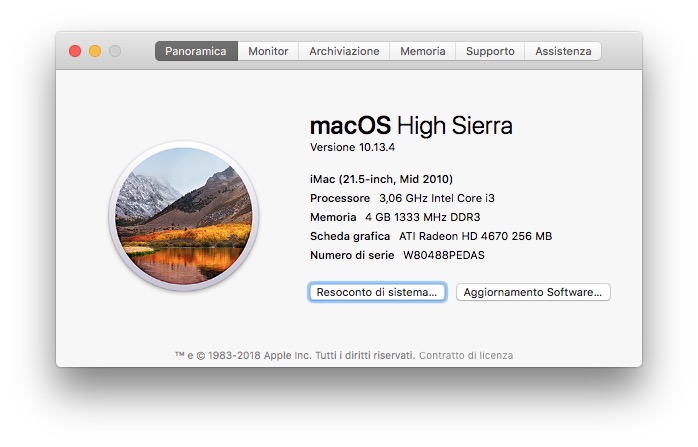Screen dimensions: 698x447
Task: Select the Archiviazione tab
Action: pos(344,51)
